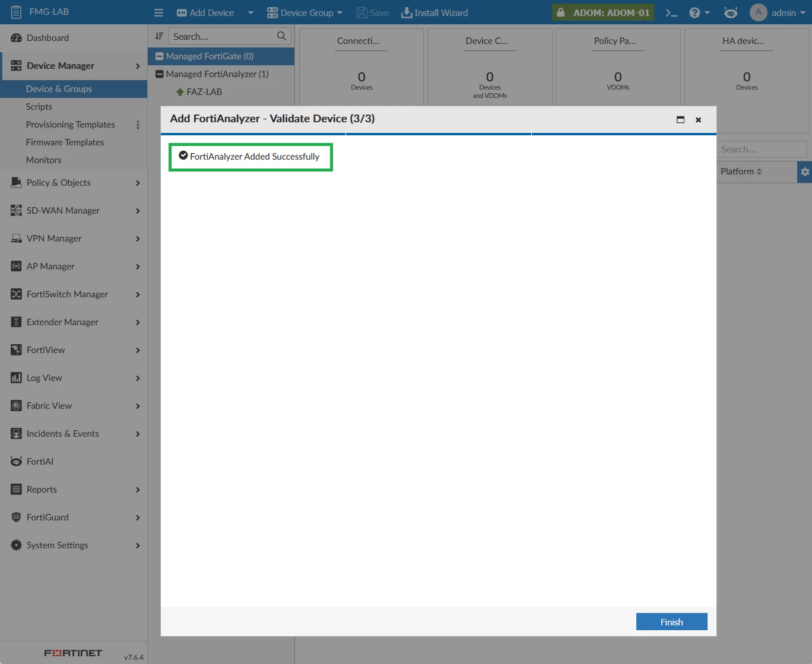812x664 pixels.
Task: Click the device search magnifier icon
Action: 281,36
